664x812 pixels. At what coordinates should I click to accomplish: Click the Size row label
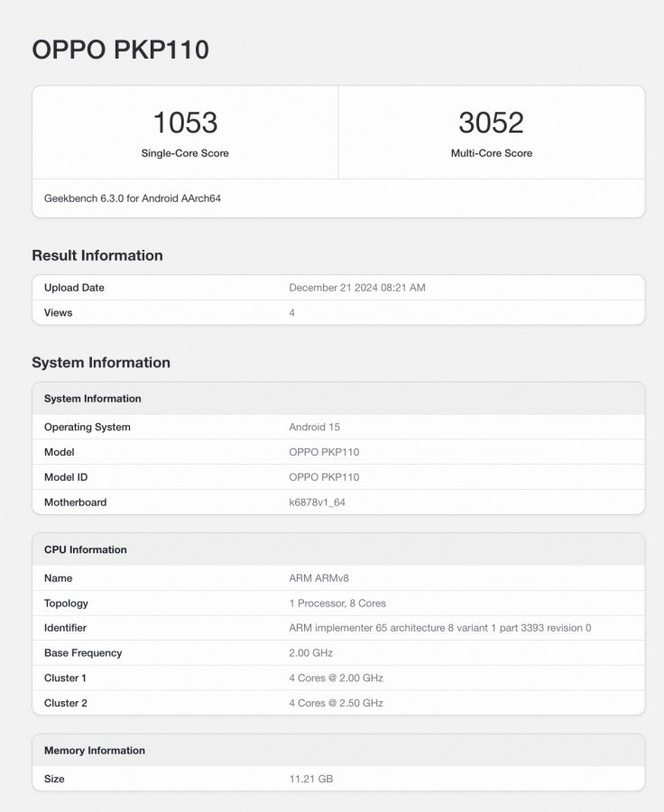point(54,779)
